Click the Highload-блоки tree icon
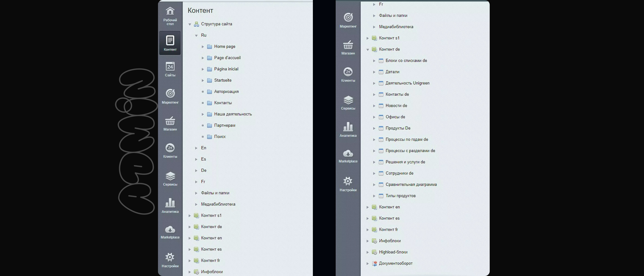The width and height of the screenshot is (644, 276). [x=374, y=252]
